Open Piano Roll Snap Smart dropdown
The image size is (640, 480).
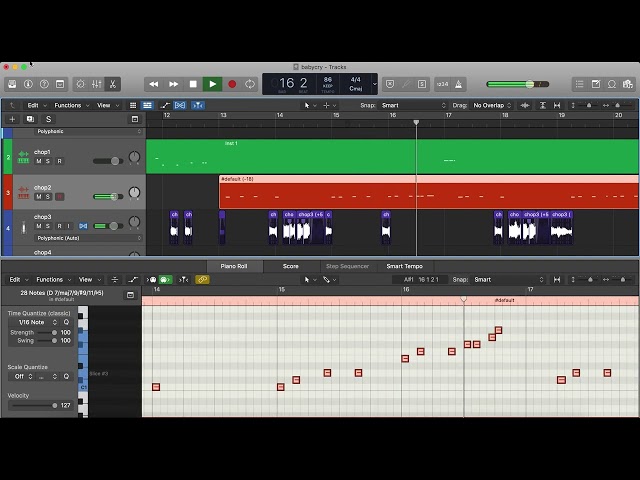tap(509, 280)
